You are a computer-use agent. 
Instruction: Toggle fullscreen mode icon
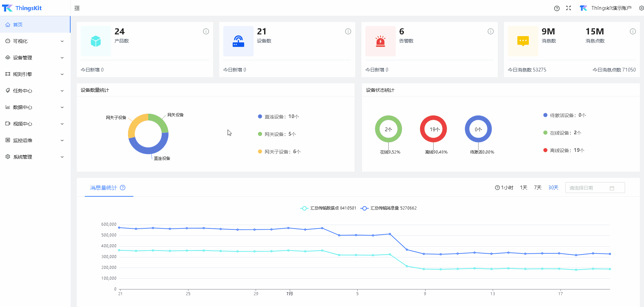568,8
